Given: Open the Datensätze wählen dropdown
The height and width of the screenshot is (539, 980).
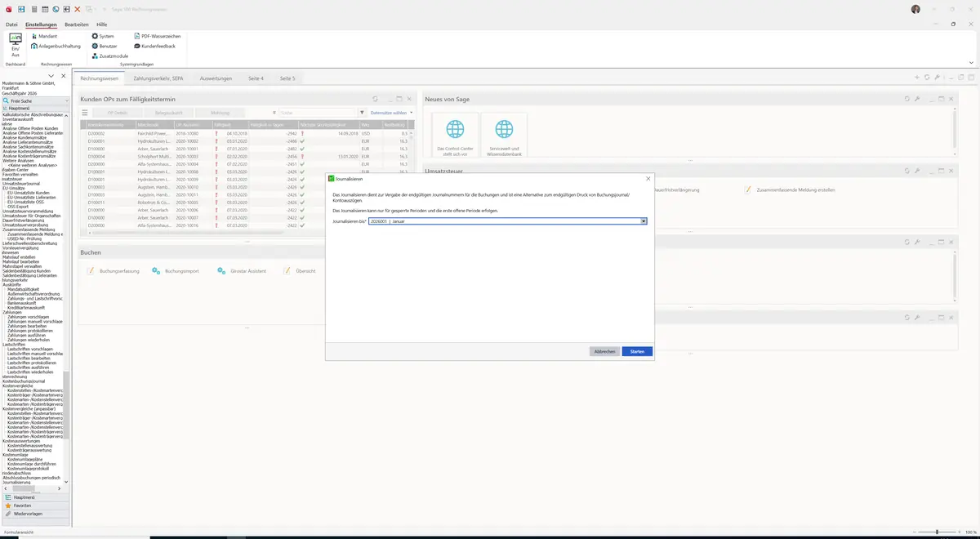Looking at the screenshot, I should click(391, 113).
